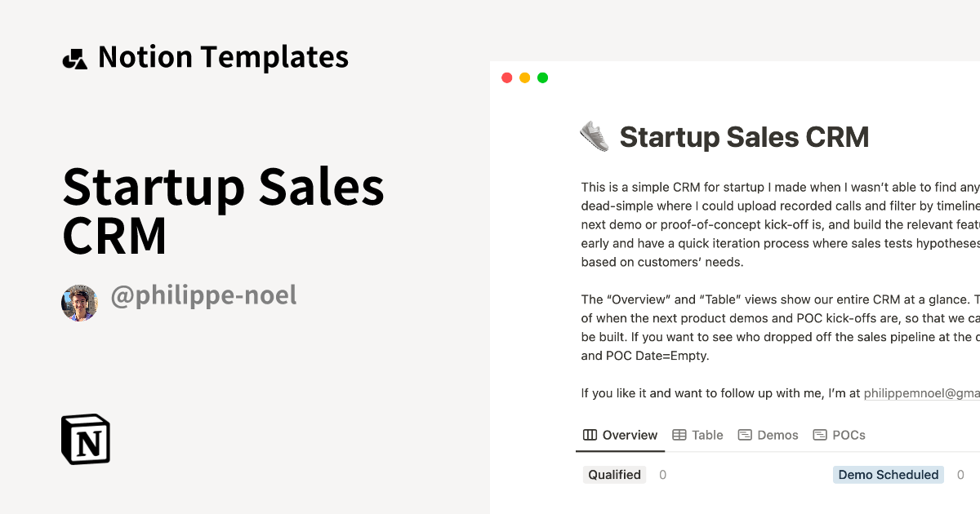Maximize the window using the green dot
Image resolution: width=980 pixels, height=514 pixels.
542,78
